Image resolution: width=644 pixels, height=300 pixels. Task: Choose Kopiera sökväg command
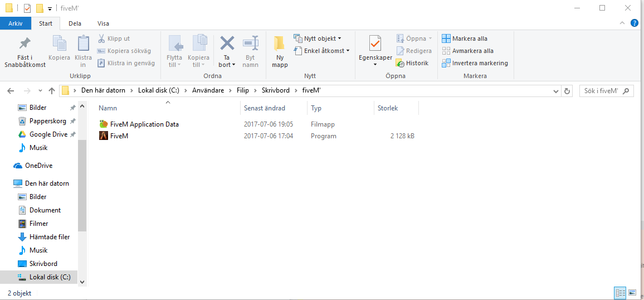point(124,51)
